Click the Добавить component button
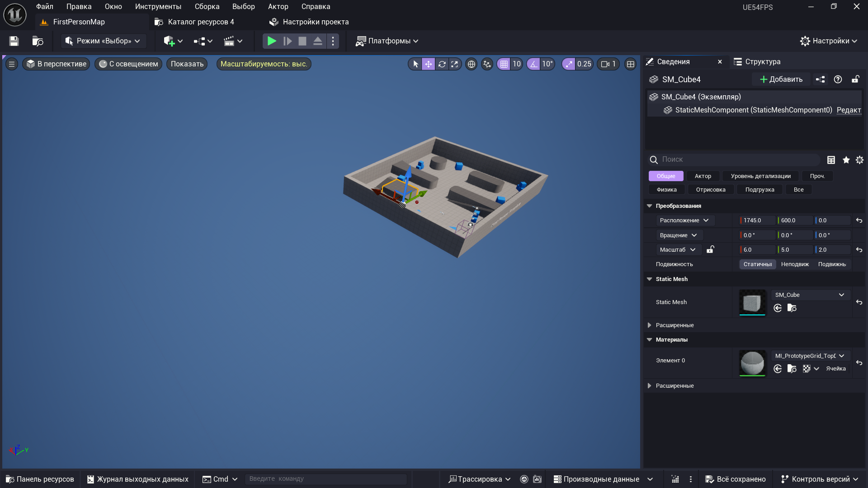 click(781, 80)
